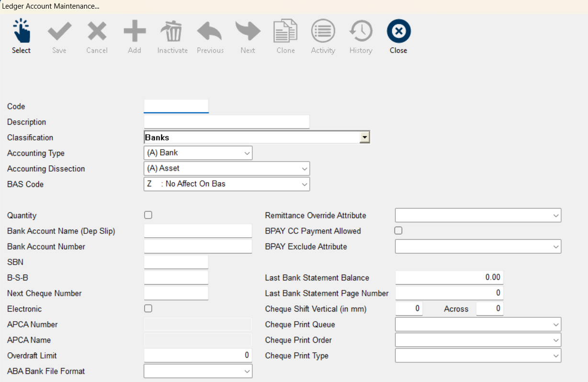Click the Code input field

(x=176, y=106)
